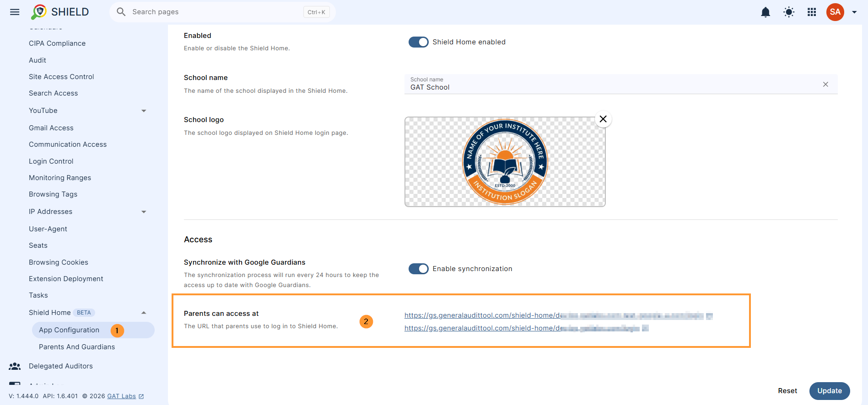Screen dimensions: 868x405
Task: Click the SA user avatar
Action: pyautogui.click(x=835, y=12)
